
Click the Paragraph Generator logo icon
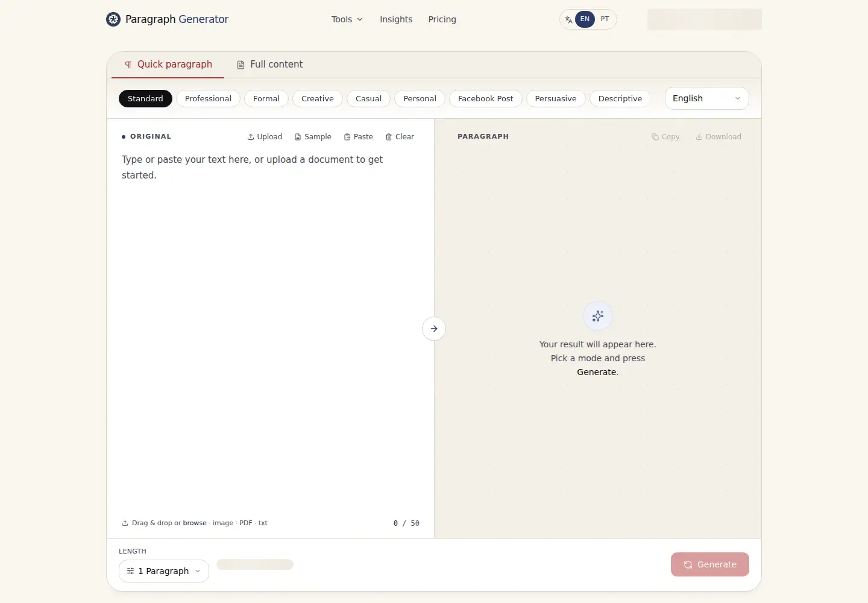point(113,19)
